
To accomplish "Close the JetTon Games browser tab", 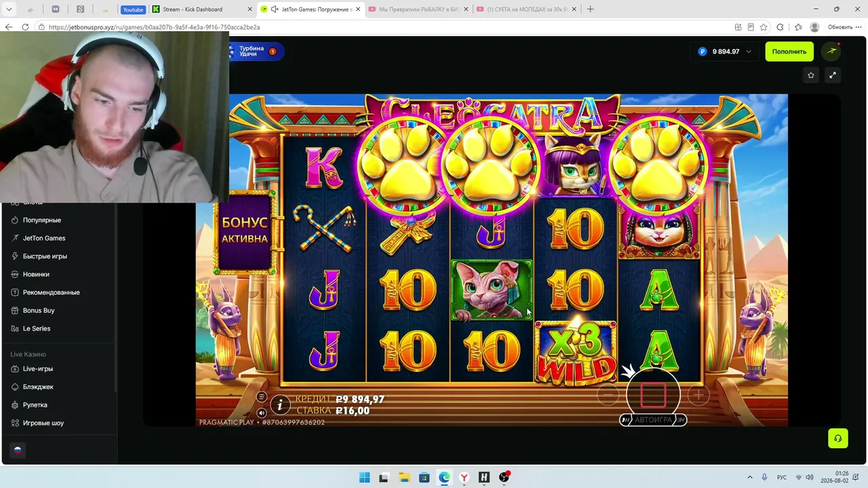I will pos(357,9).
